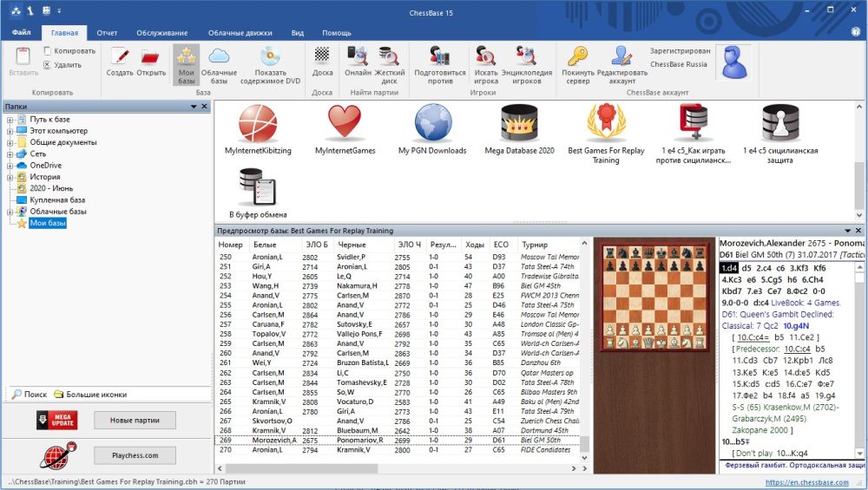This screenshot has height=490, width=868.
Task: Select the 2020 - Июнь folder
Action: 51,188
